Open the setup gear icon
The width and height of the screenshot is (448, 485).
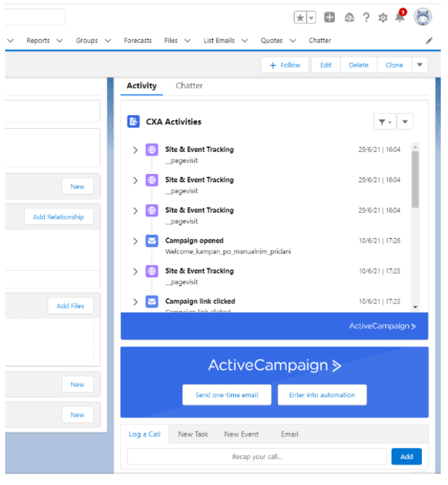pyautogui.click(x=383, y=17)
